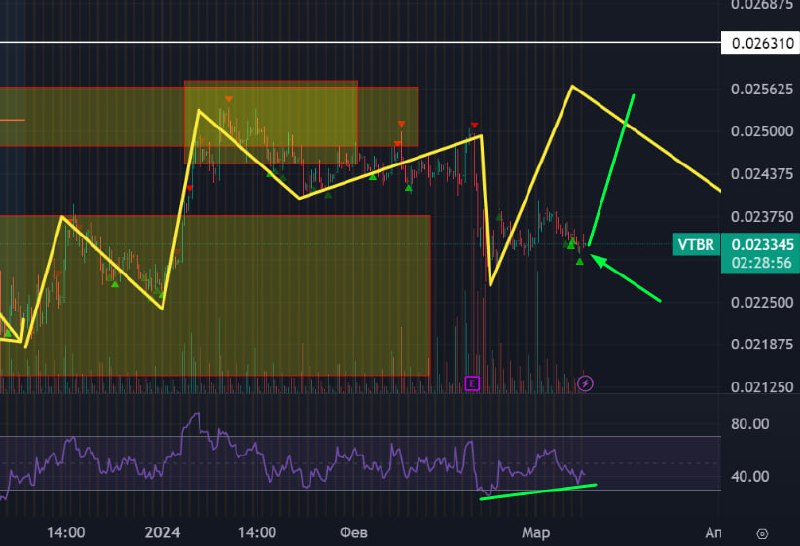Click the 14:00 time label between 2024 and Фев
Screen dimensions: 800x546
pos(257,533)
